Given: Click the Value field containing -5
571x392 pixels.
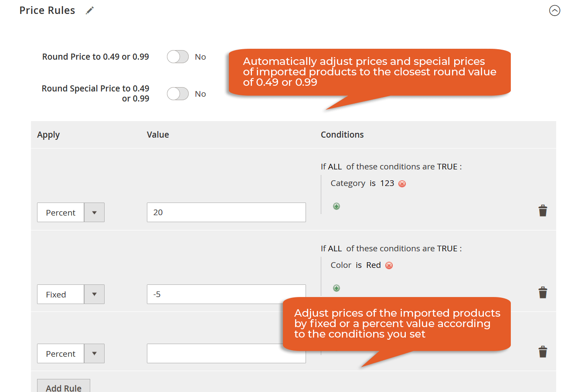Looking at the screenshot, I should 226,295.
